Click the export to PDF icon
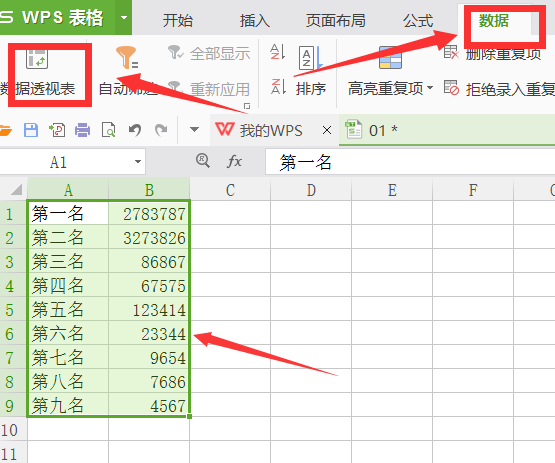Screen dimensions: 555x463 tap(57, 130)
